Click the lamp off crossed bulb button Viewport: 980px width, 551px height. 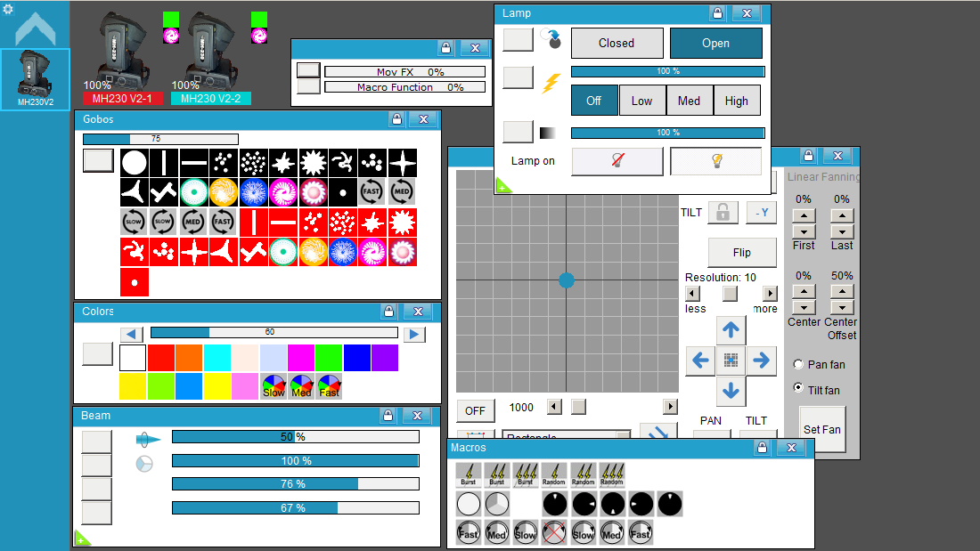[x=617, y=161]
